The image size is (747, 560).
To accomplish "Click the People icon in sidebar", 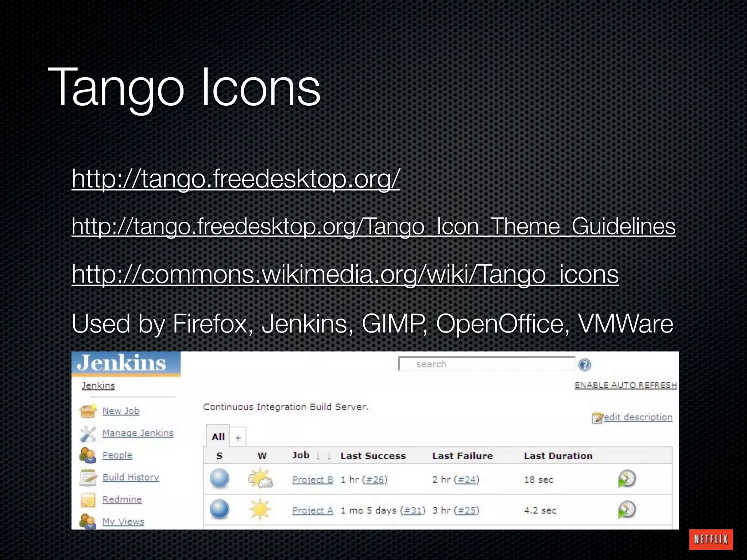I will [88, 455].
